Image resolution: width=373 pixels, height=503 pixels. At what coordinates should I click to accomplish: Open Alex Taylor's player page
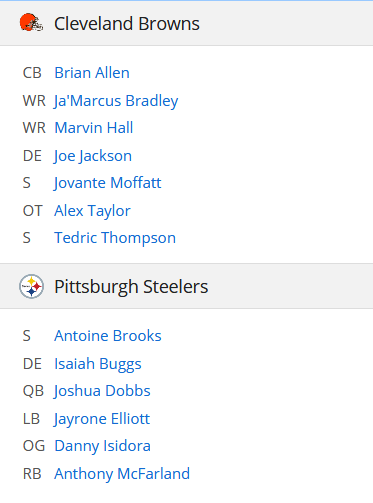92,211
